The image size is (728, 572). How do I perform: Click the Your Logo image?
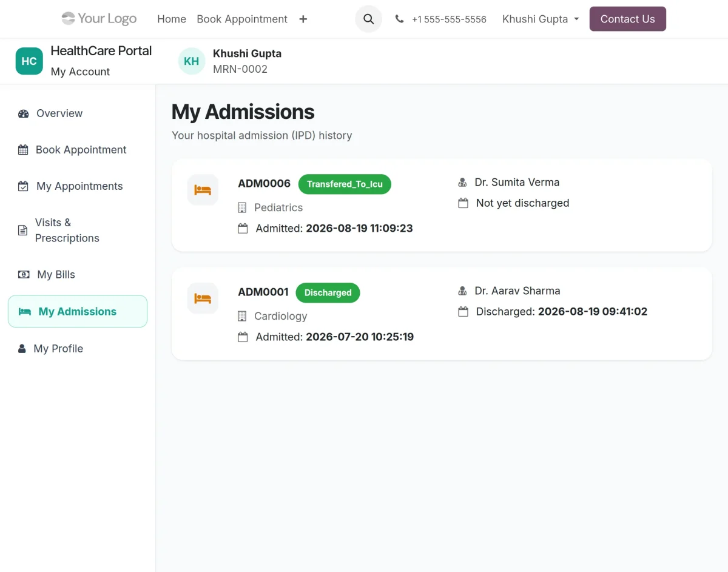coord(99,19)
